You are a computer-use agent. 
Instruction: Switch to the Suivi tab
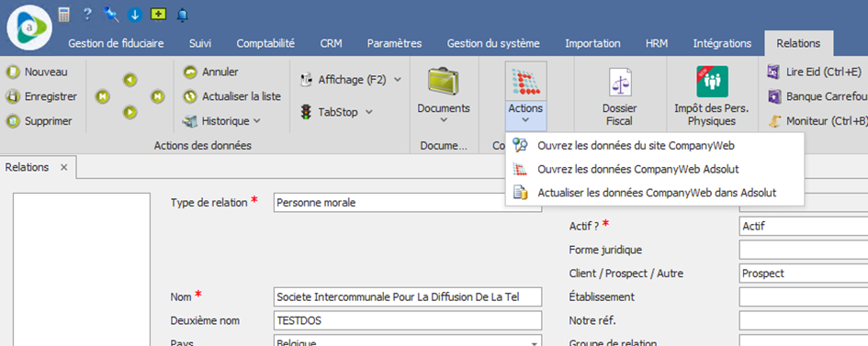point(200,43)
